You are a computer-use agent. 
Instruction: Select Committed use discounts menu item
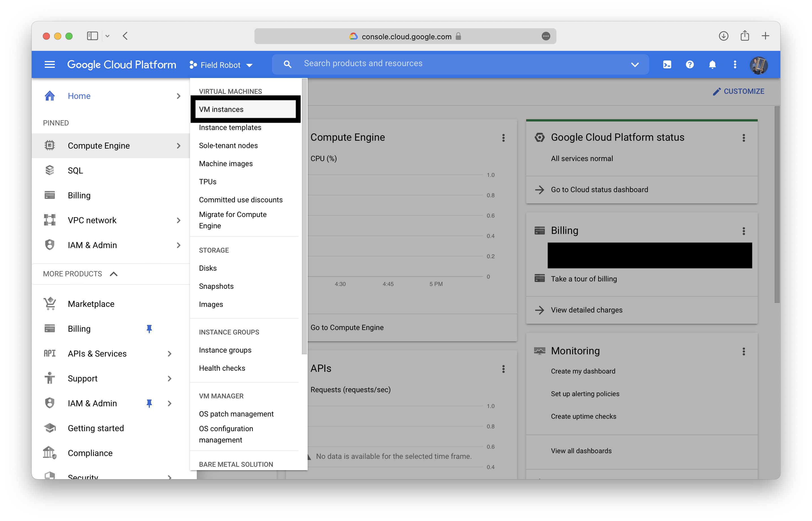point(241,199)
